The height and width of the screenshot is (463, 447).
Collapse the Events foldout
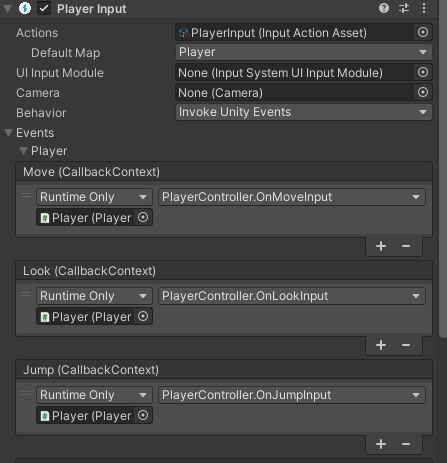pos(9,133)
